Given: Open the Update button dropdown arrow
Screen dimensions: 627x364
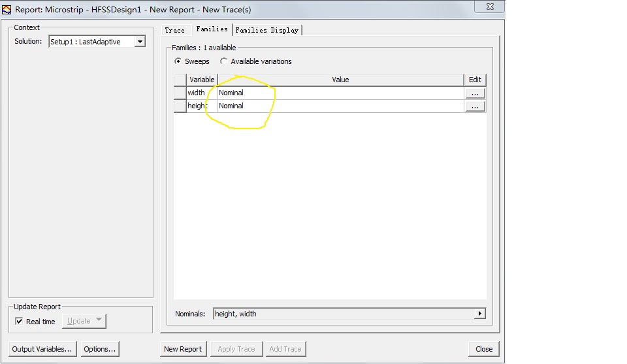Looking at the screenshot, I should click(x=99, y=321).
